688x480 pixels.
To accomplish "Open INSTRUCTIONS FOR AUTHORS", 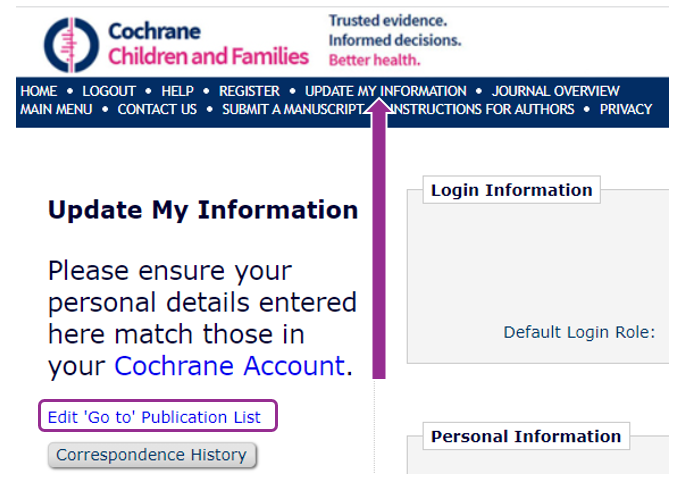I will click(x=484, y=109).
